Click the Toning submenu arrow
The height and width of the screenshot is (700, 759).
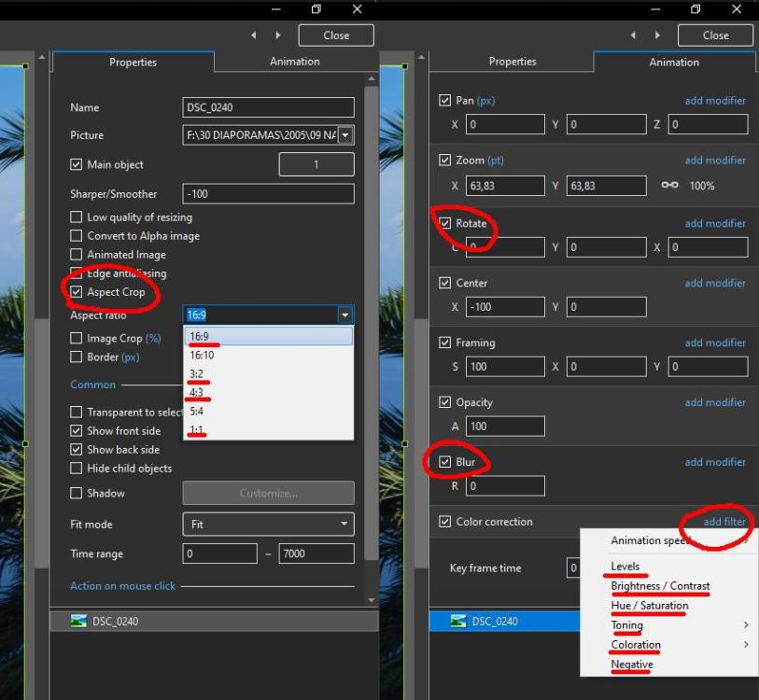pyautogui.click(x=746, y=625)
